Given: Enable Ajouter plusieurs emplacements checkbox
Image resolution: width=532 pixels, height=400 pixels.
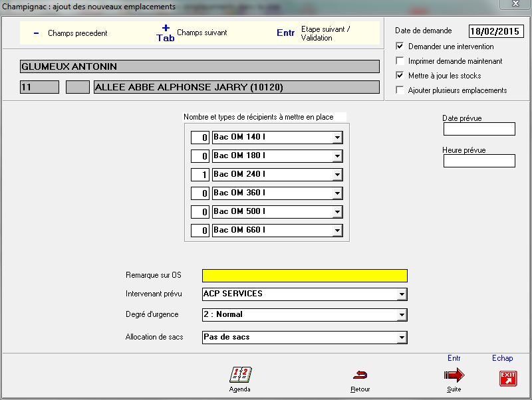Looking at the screenshot, I should pos(400,90).
